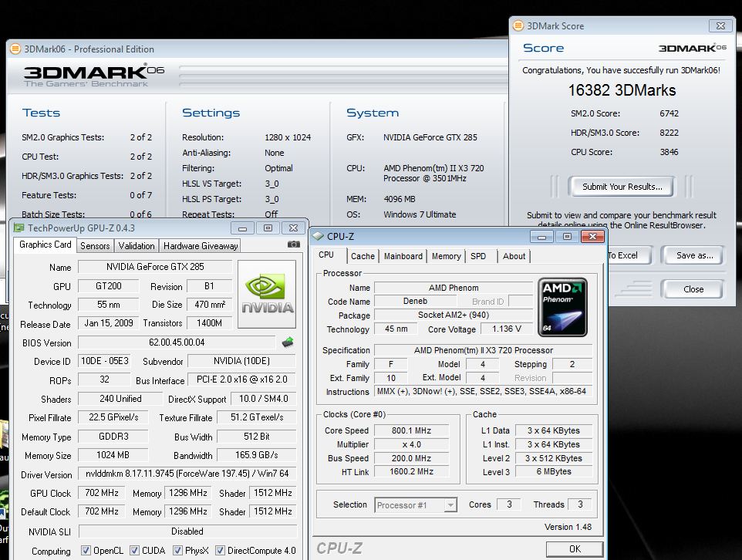This screenshot has height=560, width=742.
Task: Toggle the CUDA checkbox
Action: 134,550
